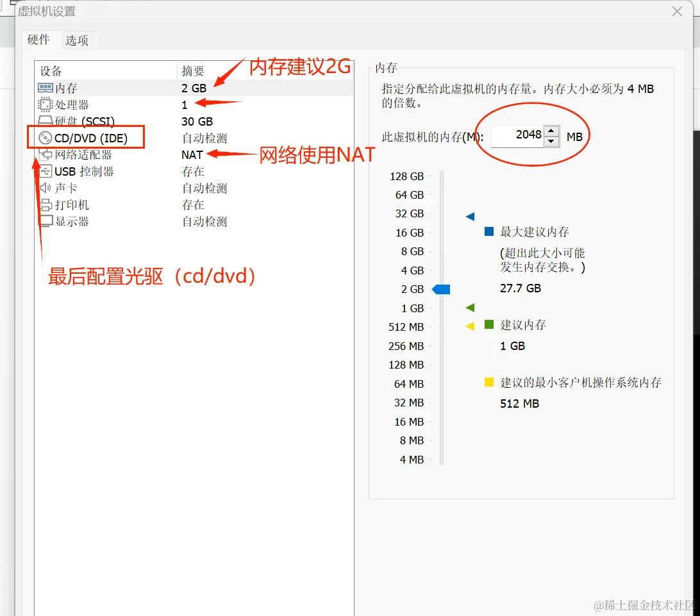Select the 内存 row label

(x=66, y=88)
